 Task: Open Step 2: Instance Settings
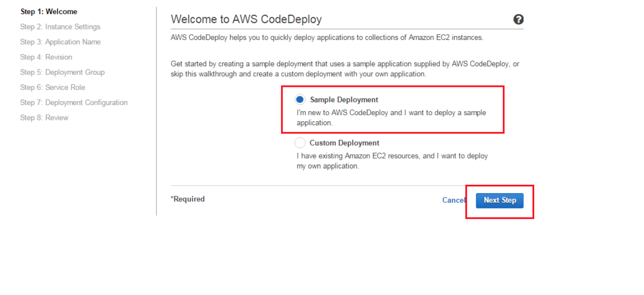coord(60,27)
